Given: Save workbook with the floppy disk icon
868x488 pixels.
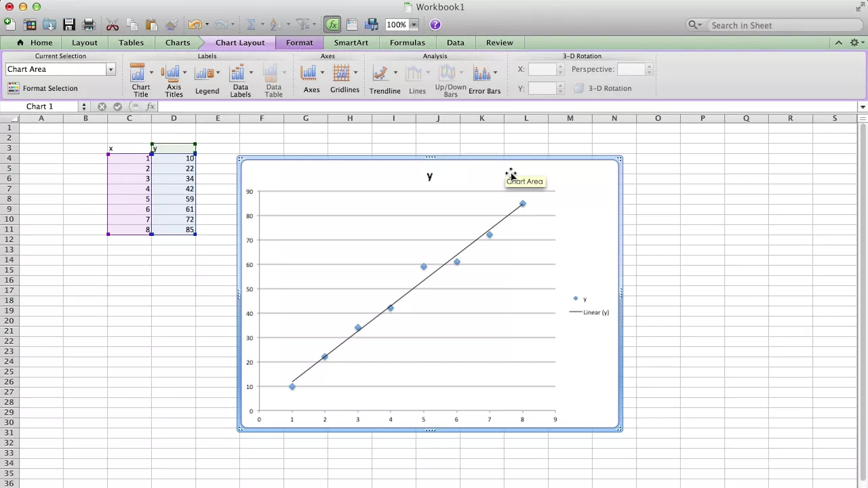Looking at the screenshot, I should coord(69,24).
